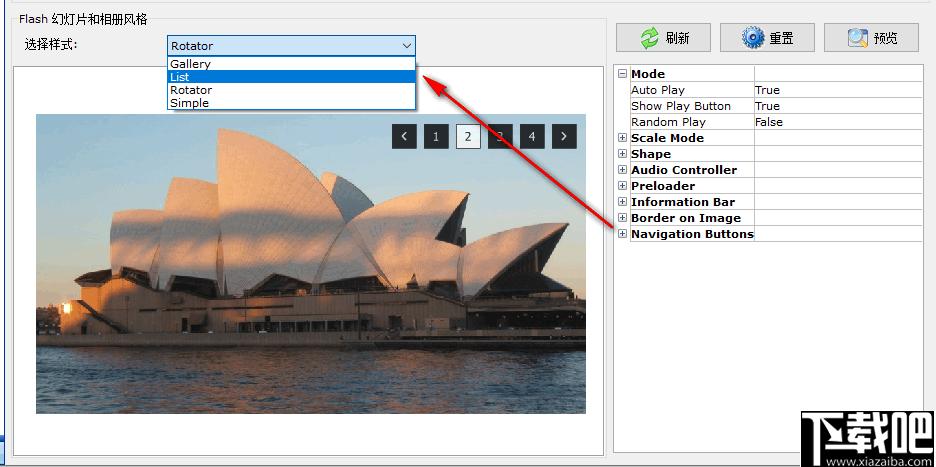Toggle the Random Play False value
936x467 pixels.
(x=838, y=122)
